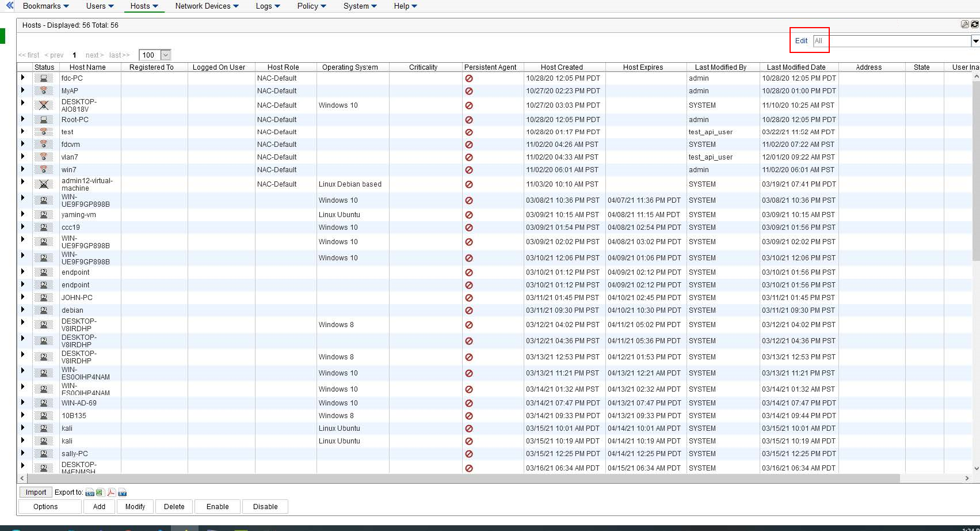Click the Edit filter link

coord(801,41)
